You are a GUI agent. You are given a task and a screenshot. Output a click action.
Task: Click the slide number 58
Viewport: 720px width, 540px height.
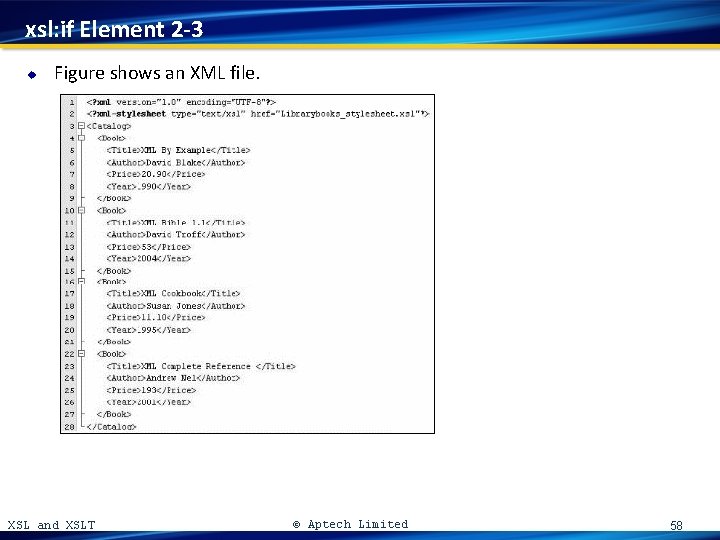pyautogui.click(x=676, y=525)
